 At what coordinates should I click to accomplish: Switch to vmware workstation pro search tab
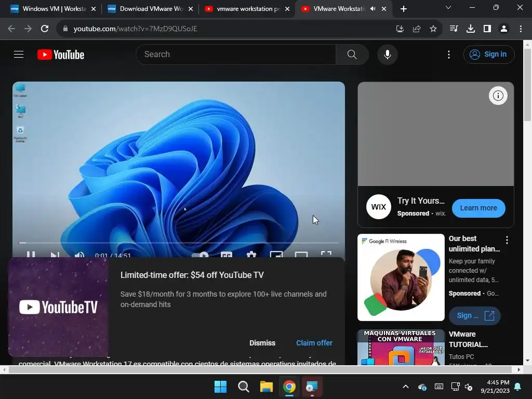pos(247,9)
